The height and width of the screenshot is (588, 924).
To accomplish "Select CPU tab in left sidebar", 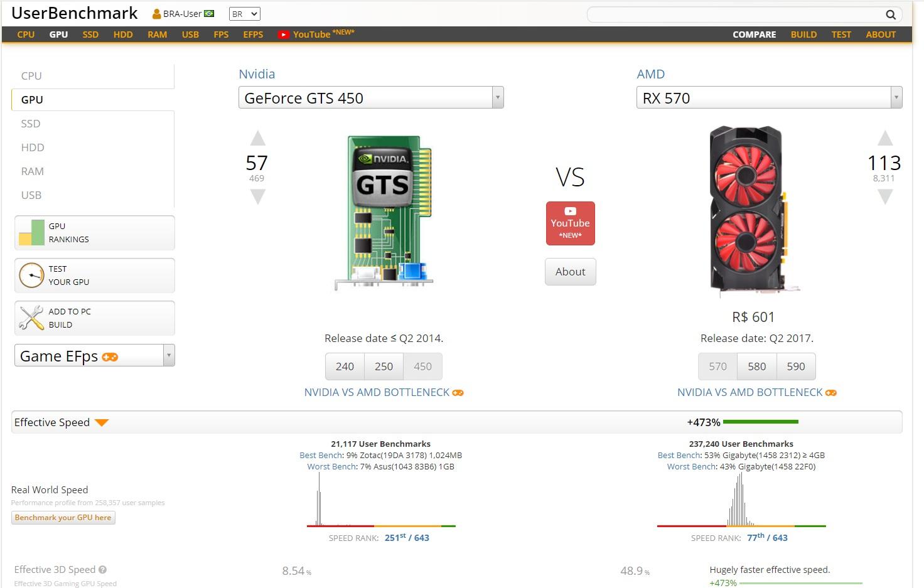I will tap(93, 76).
